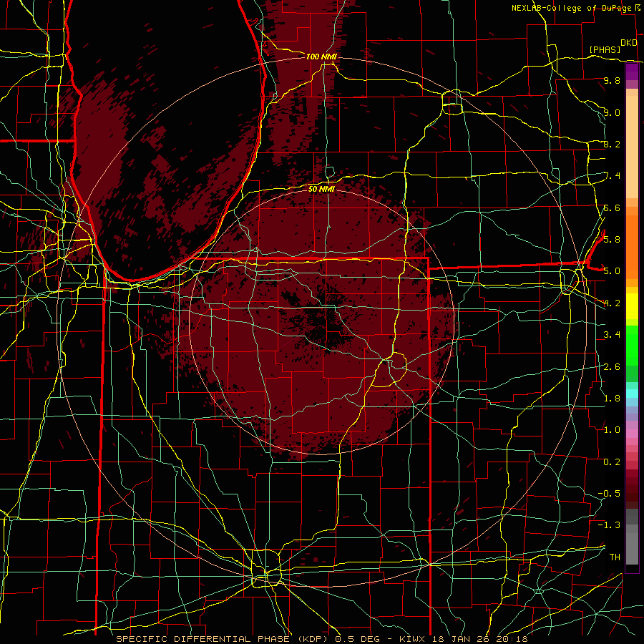Pick the bright orange color scale band
The height and width of the screenshot is (644, 644).
click(632, 248)
